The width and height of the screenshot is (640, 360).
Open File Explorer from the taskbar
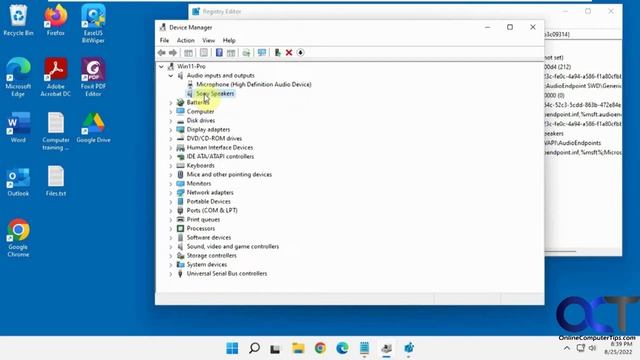(298, 348)
